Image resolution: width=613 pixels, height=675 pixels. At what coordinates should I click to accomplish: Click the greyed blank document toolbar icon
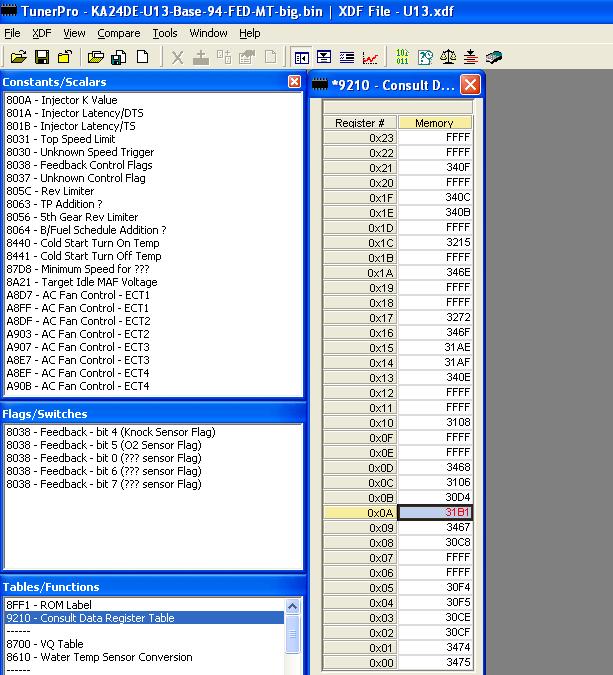(270, 57)
